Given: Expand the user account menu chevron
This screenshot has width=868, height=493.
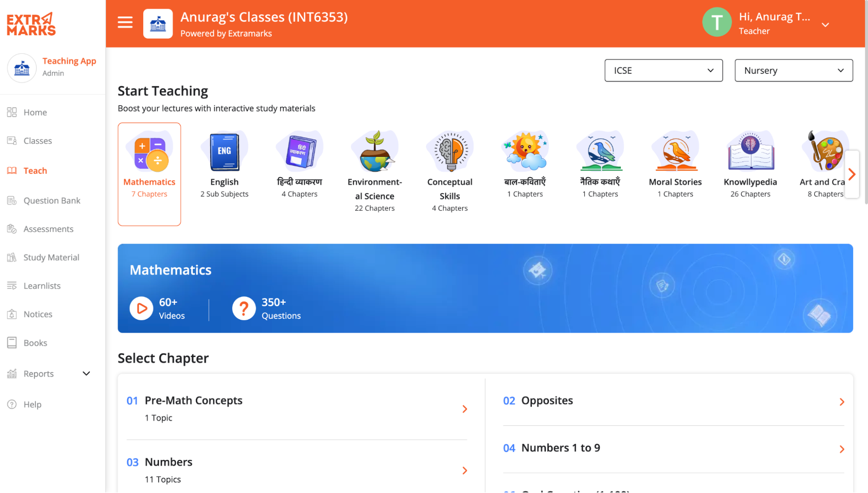Looking at the screenshot, I should [825, 25].
